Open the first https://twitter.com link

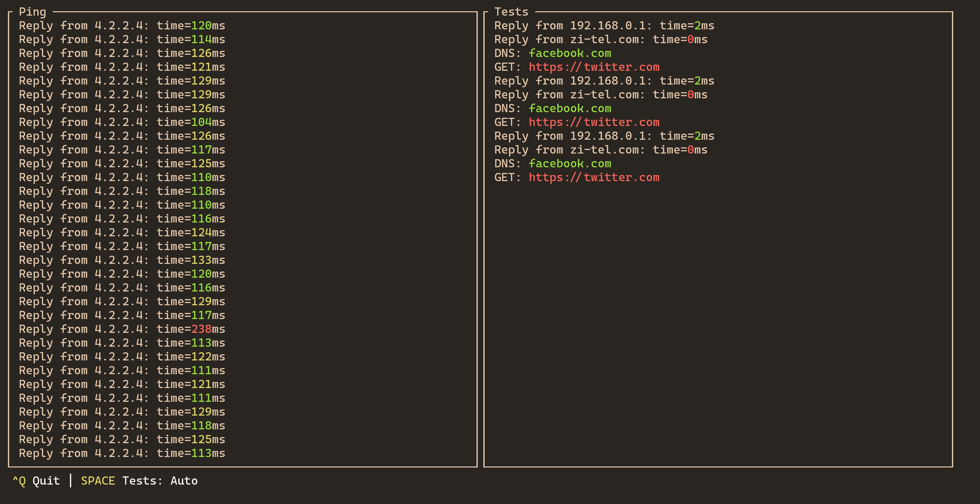point(593,67)
